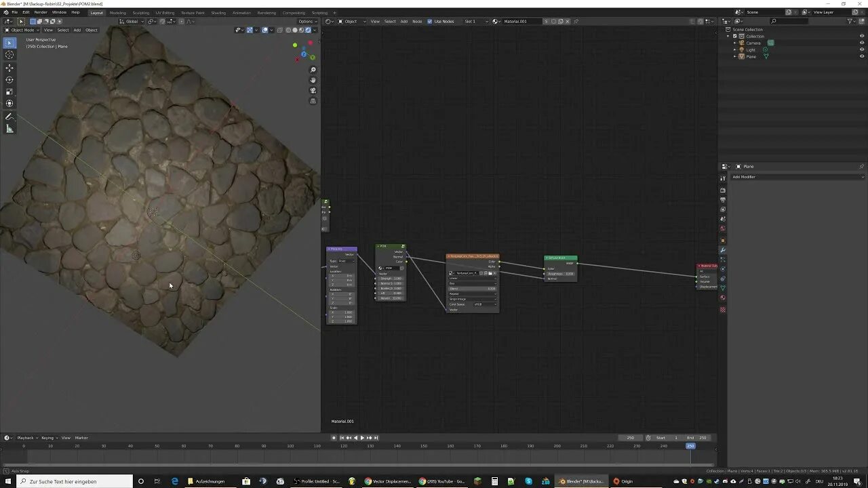Toggle the Use Nodes checkbox
The image size is (868, 488).
[x=429, y=21]
